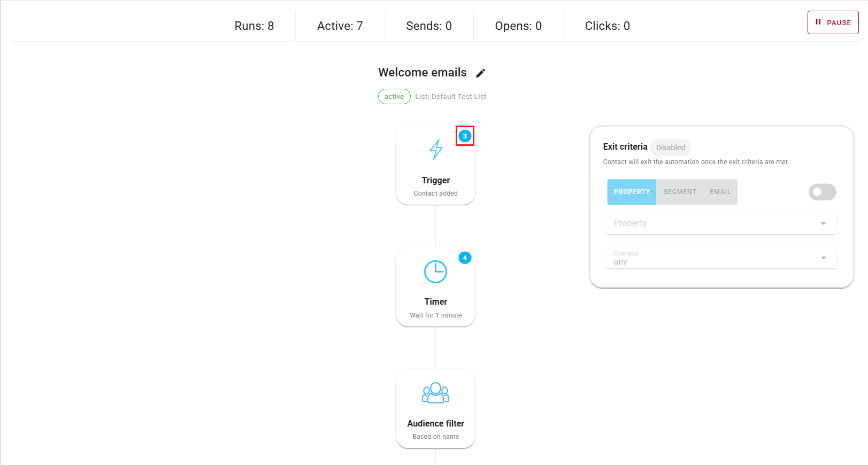This screenshot has height=465, width=868.
Task: Click the Property dropdown arrow
Action: [x=823, y=223]
